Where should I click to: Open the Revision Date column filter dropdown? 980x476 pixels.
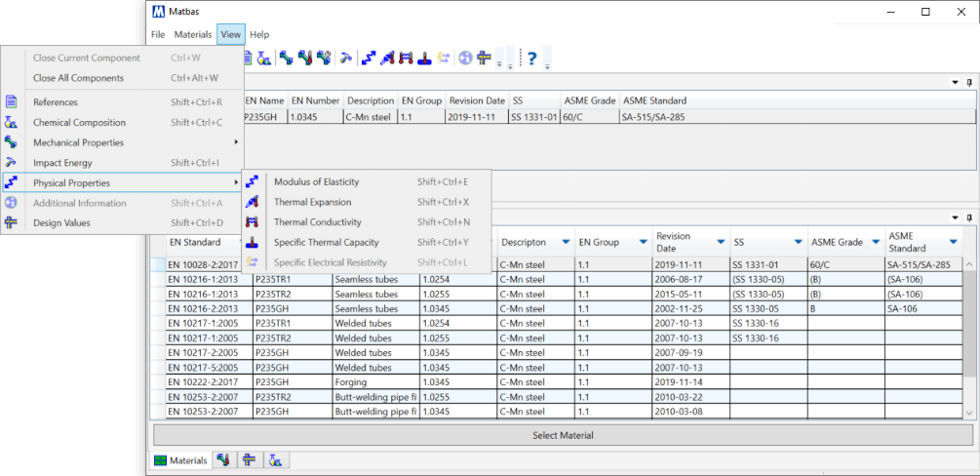tap(722, 242)
